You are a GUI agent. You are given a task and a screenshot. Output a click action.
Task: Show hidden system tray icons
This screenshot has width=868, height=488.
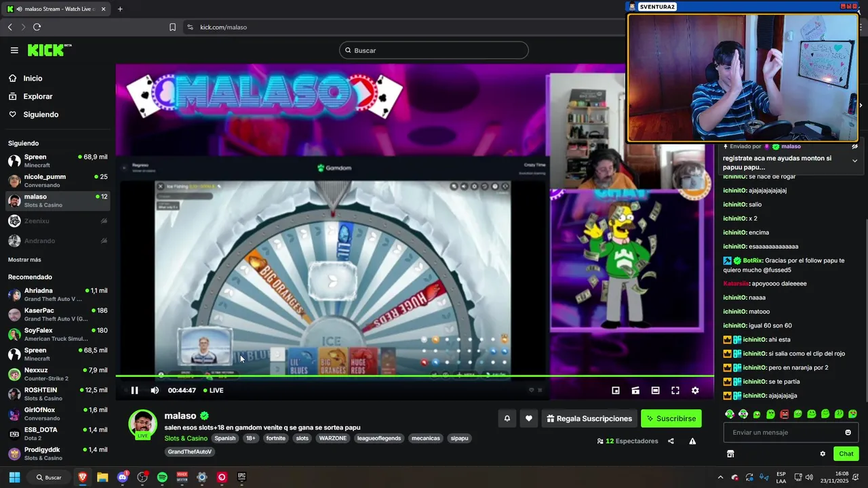pyautogui.click(x=720, y=477)
